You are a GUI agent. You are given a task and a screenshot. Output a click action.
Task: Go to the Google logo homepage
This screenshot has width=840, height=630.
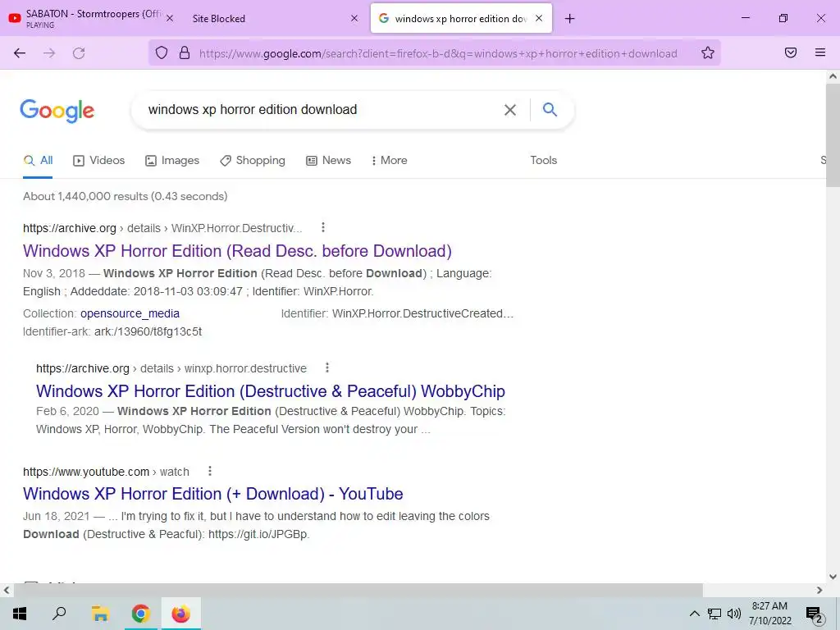click(57, 111)
